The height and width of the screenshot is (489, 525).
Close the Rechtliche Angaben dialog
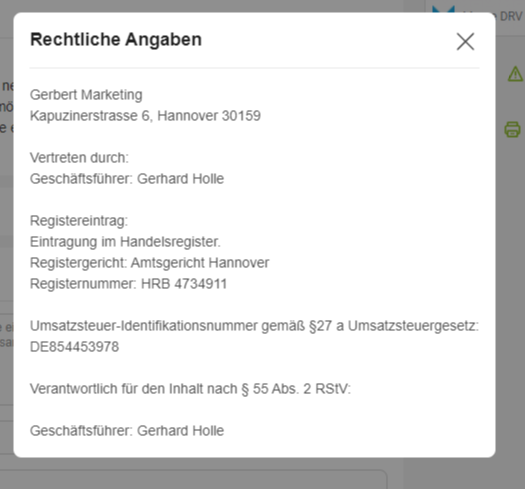coord(465,42)
